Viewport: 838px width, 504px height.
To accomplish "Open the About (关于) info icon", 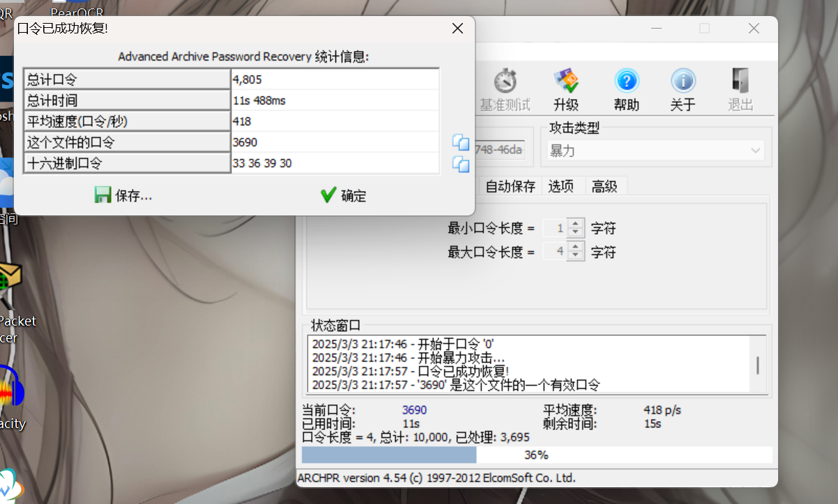I will pos(683,81).
